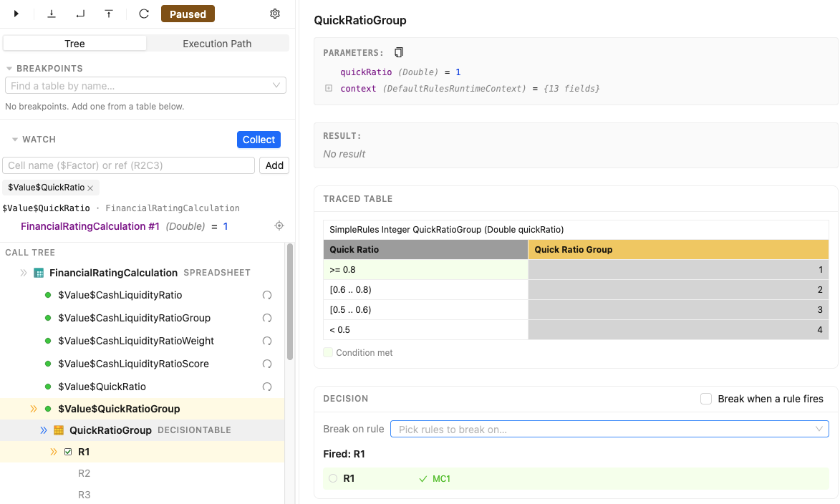Select the >= 0.8 condition cell

coord(425,270)
